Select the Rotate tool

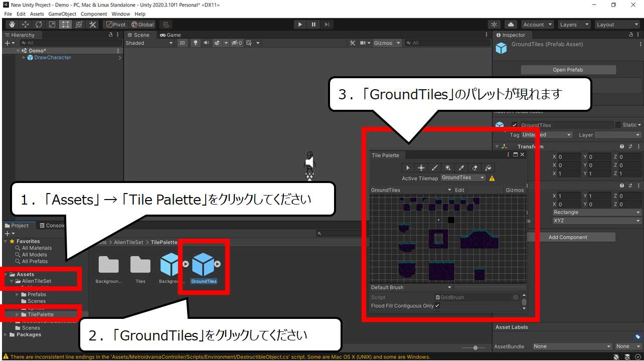pyautogui.click(x=39, y=25)
